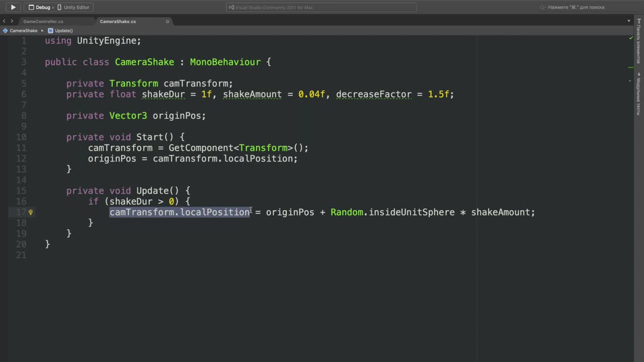
Task: Click the word MonoBehaviour in class declaration
Action: (x=225, y=62)
